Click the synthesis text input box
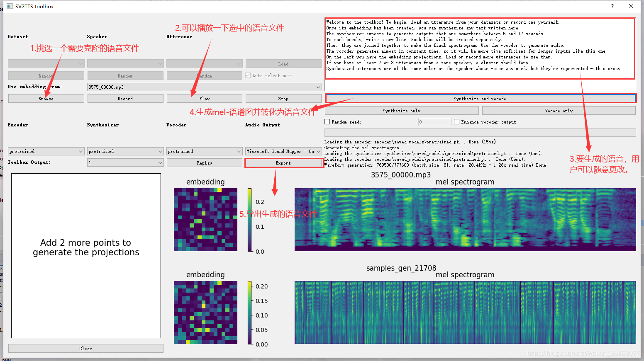 [x=480, y=54]
